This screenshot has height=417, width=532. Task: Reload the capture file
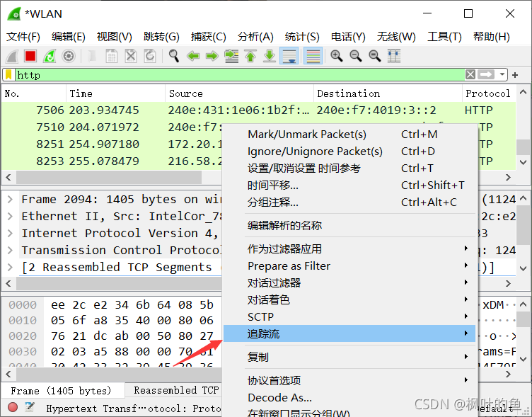pos(150,56)
